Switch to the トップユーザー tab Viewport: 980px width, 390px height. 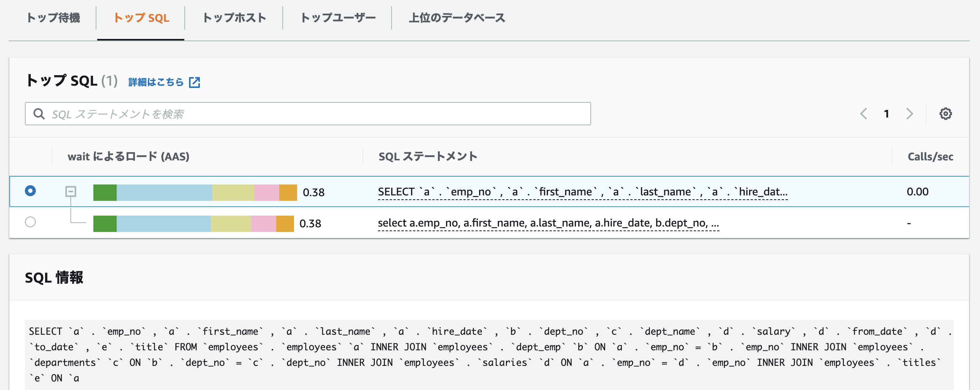tap(338, 18)
